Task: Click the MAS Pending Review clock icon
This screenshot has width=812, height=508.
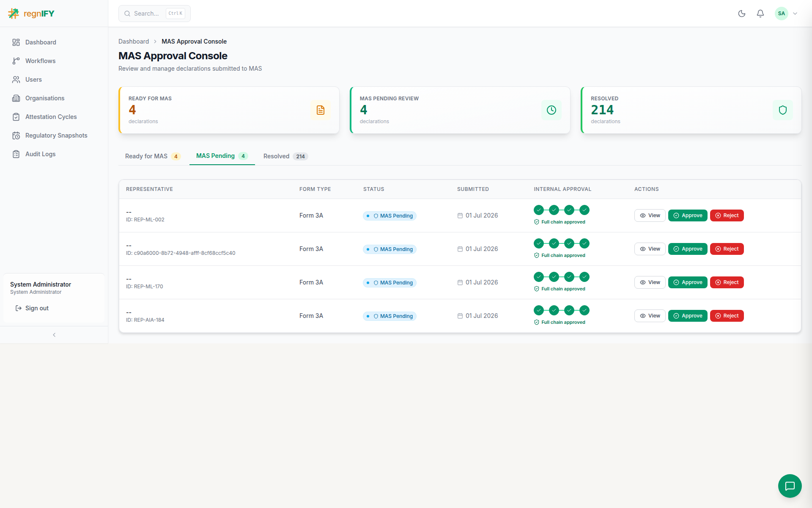Action: [551, 110]
